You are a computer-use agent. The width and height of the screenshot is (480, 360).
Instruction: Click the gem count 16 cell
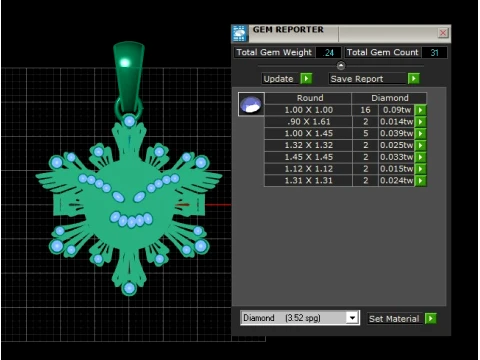pos(365,110)
